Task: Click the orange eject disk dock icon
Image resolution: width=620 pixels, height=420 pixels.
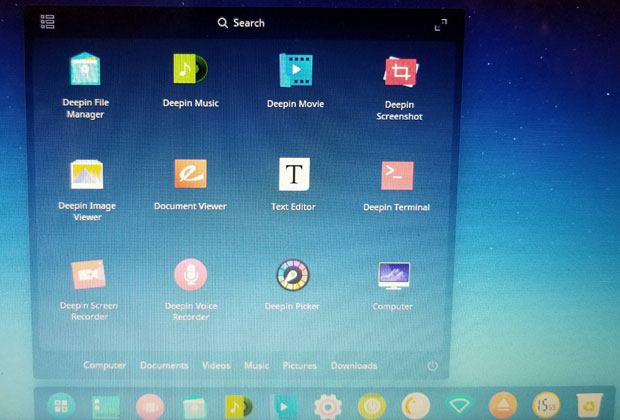Action: (503, 406)
